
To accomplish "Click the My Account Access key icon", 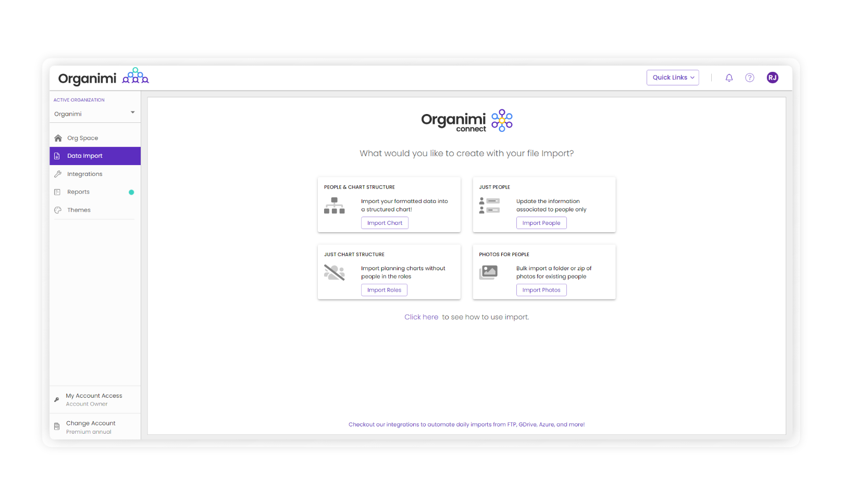I will [57, 399].
